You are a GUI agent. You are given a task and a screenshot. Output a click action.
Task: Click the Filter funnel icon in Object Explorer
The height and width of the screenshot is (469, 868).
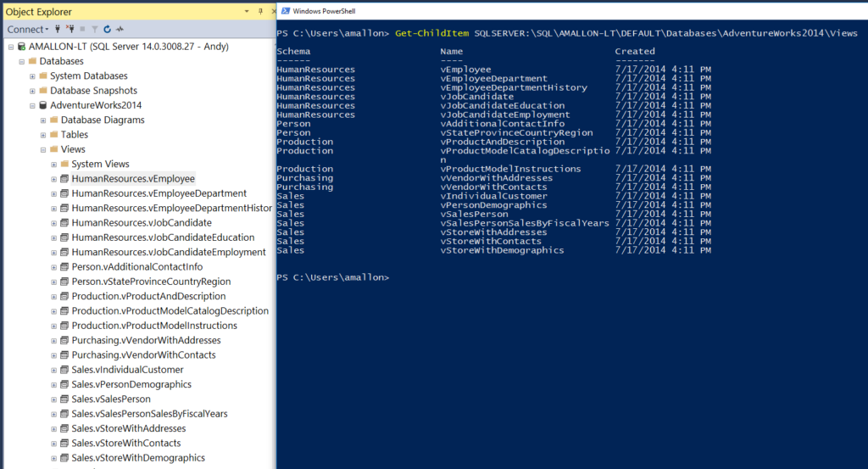(95, 30)
